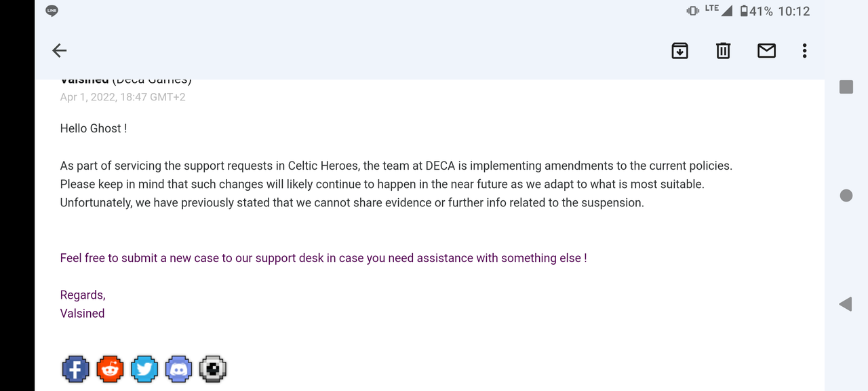Open the grey eye pixel icon link
The image size is (868, 391).
point(213,369)
